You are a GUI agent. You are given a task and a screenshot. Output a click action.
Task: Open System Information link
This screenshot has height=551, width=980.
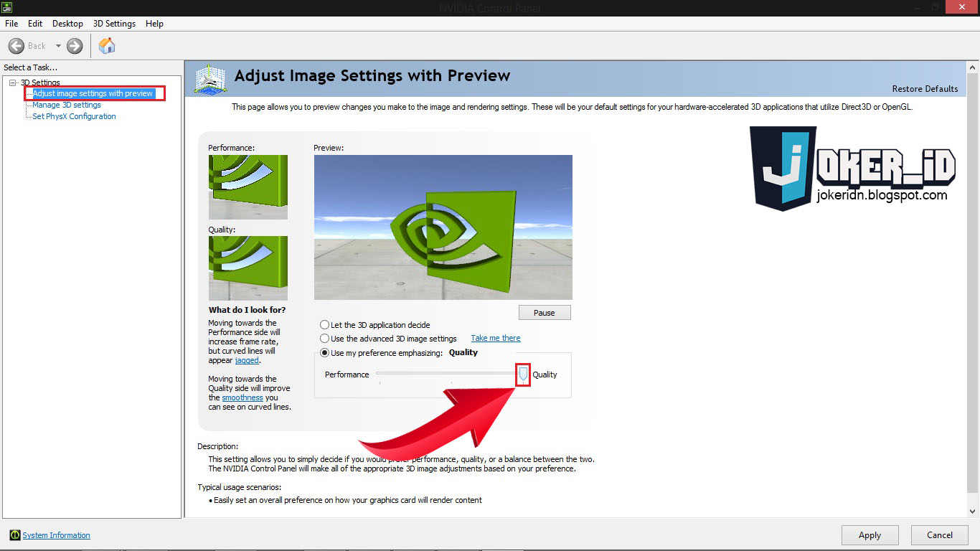[57, 535]
